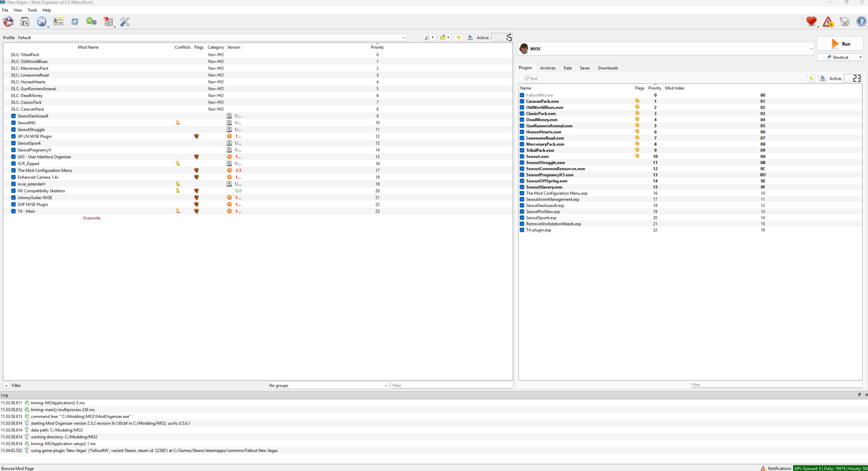
Task: Click plugin list create backup icon
Action: tap(823, 78)
